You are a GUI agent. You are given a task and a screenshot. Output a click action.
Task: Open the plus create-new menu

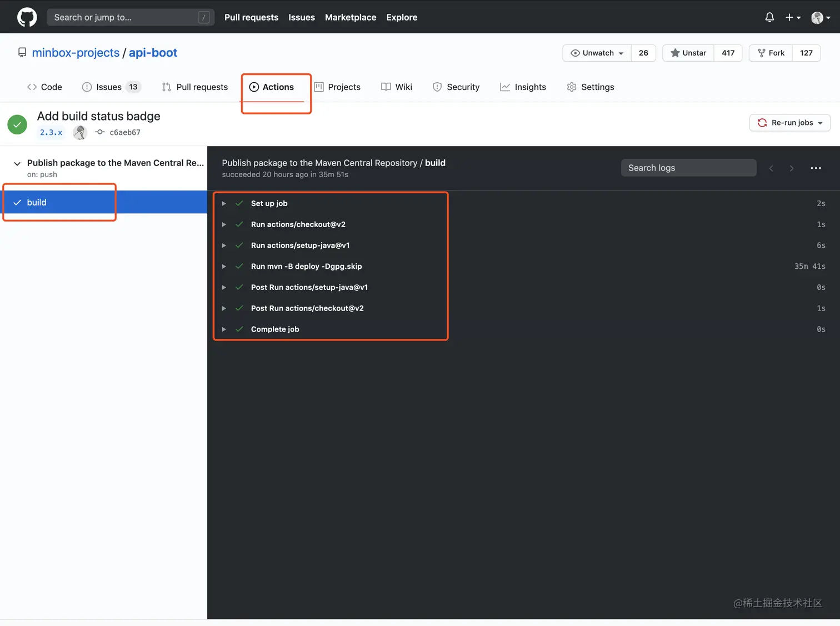pyautogui.click(x=793, y=17)
